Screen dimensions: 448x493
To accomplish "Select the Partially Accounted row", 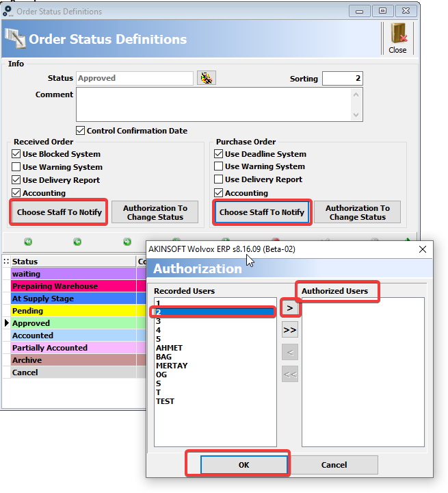I will click(73, 347).
